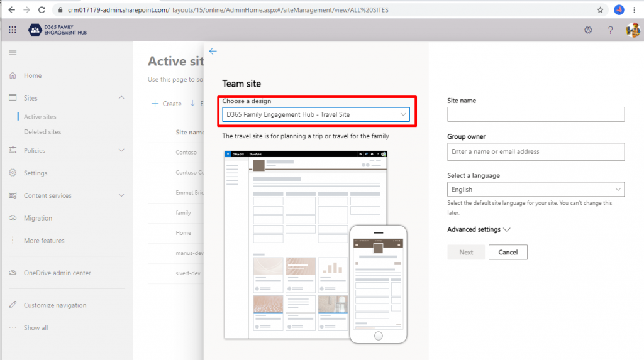Click Show all in sidebar
644x360 pixels.
(x=36, y=327)
